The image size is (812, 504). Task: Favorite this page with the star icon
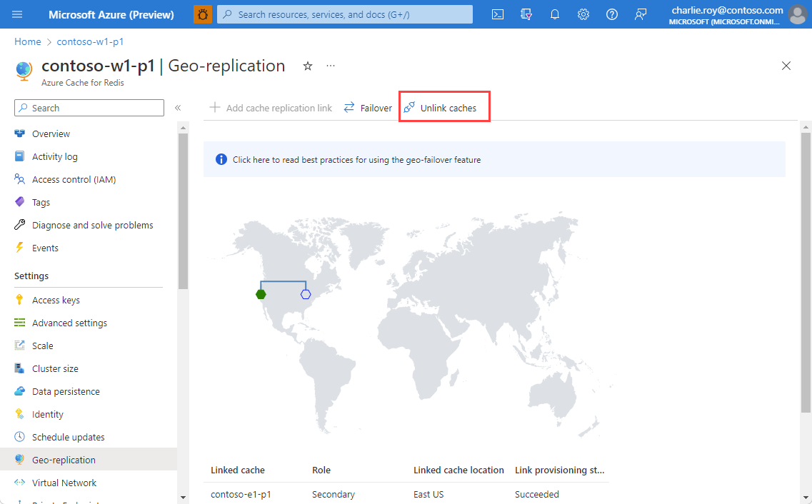(x=308, y=66)
